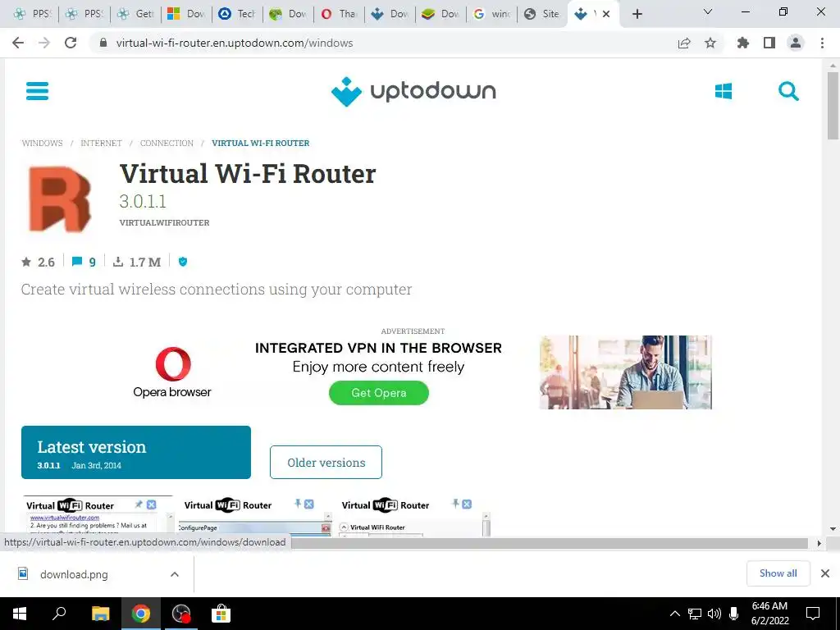
Task: Click the padlock site info icon
Action: 103,43
